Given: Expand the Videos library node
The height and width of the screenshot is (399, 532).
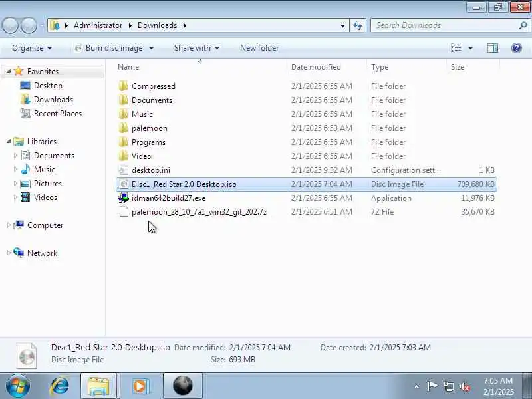Looking at the screenshot, I should click(15, 197).
